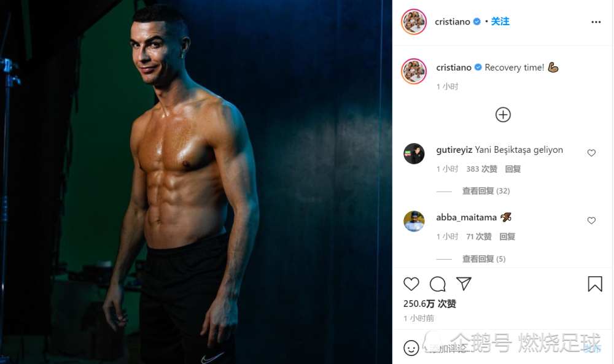View the 250.6万 likes list

pyautogui.click(x=430, y=304)
